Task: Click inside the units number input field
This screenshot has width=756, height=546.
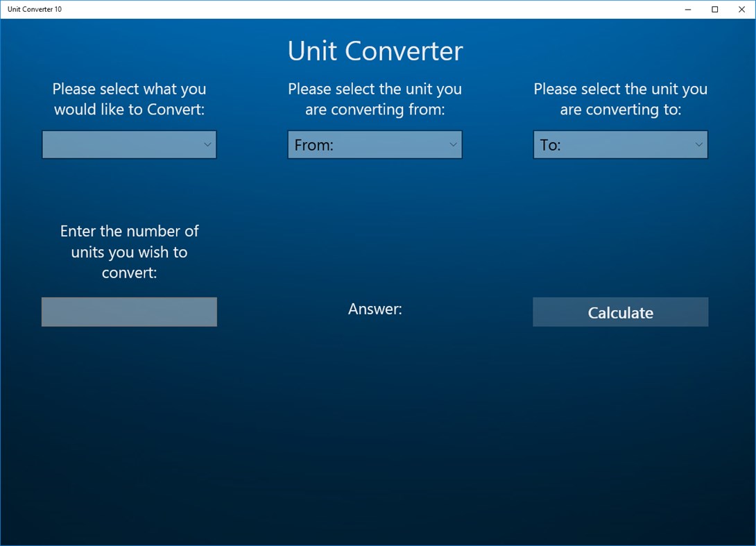Action: point(129,312)
